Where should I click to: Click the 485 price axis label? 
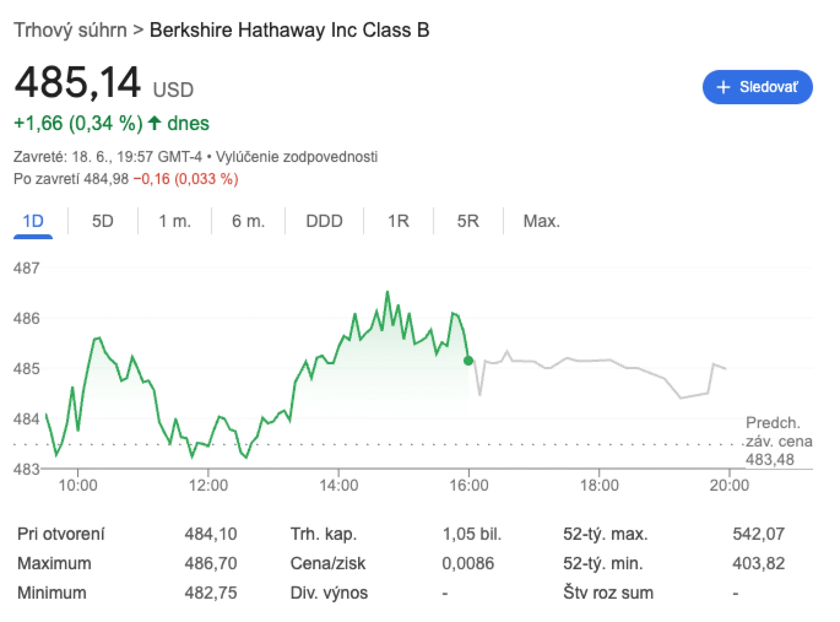27,369
